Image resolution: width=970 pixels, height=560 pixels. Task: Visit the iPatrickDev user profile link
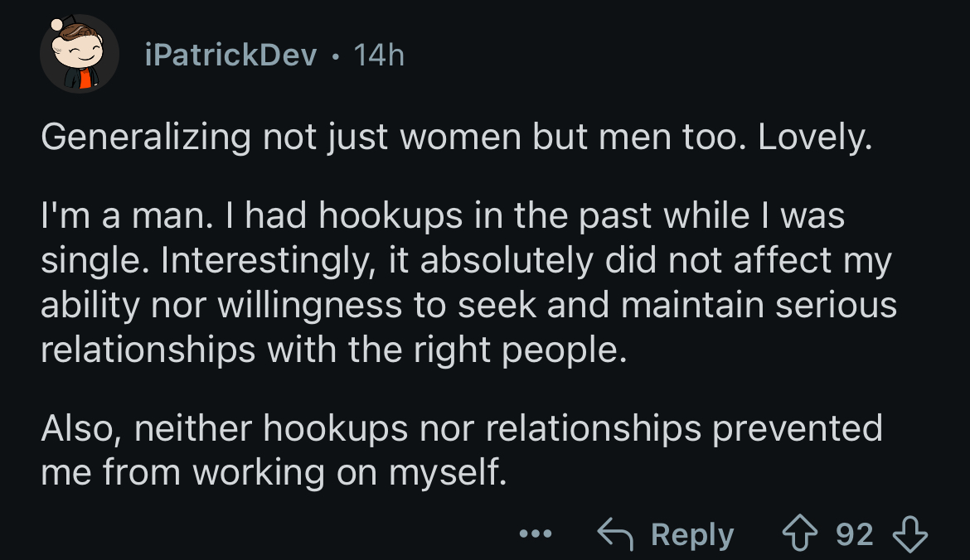230,55
